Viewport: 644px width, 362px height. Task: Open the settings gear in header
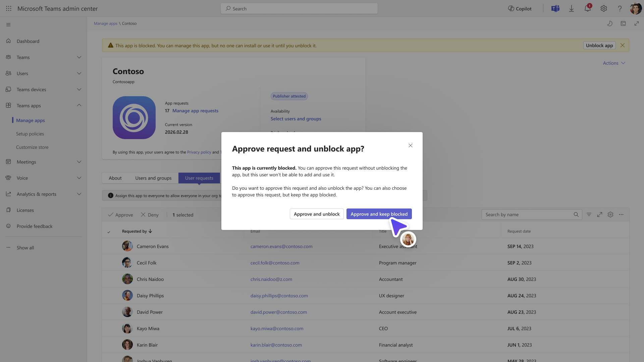coord(604,9)
